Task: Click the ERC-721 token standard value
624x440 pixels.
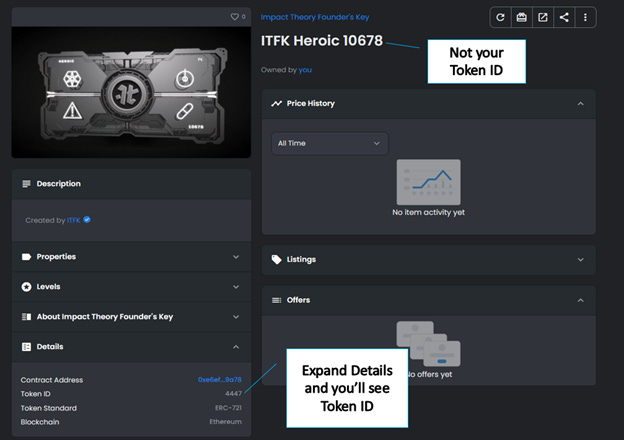Action: click(228, 408)
